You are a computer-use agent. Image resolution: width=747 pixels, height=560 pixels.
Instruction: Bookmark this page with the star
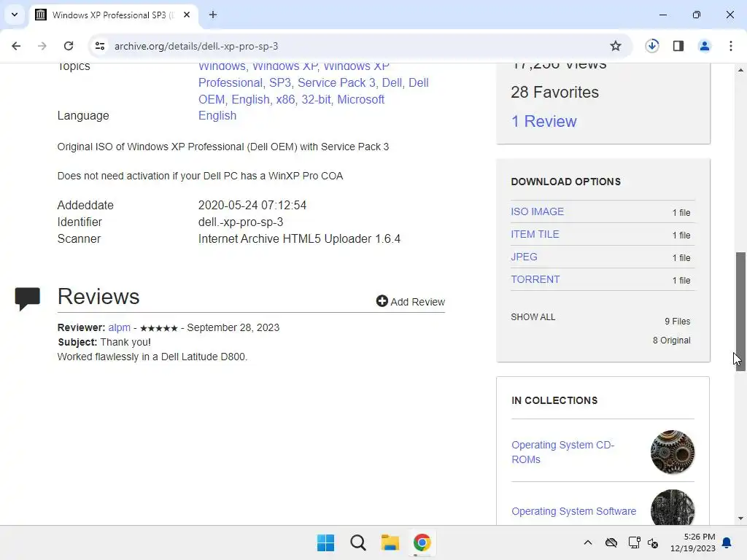(x=616, y=46)
